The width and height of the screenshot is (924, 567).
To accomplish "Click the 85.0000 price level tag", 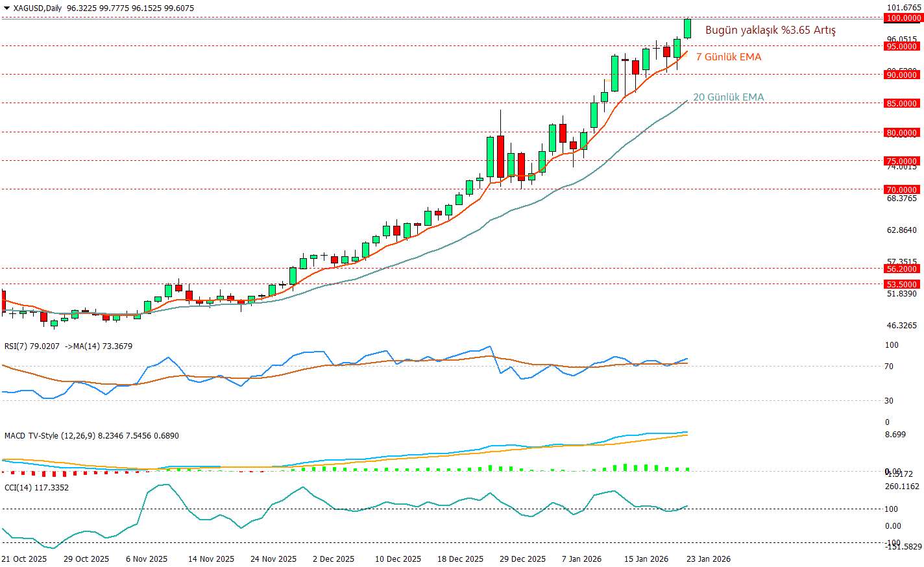I will tap(903, 104).
